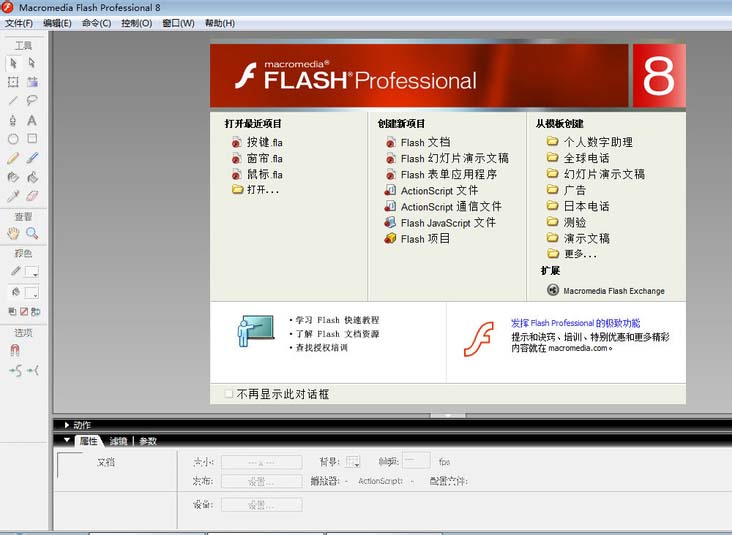Select the Line tool
Image resolution: width=732 pixels, height=535 pixels.
point(13,100)
